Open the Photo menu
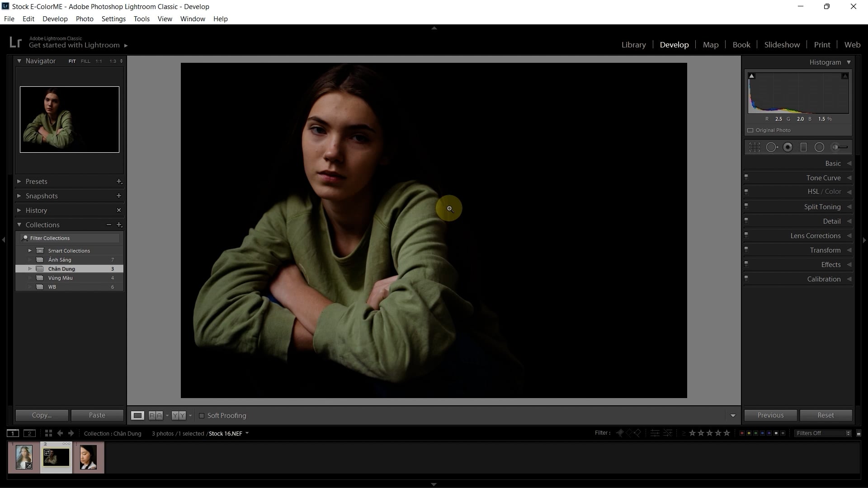The width and height of the screenshot is (868, 488). click(x=85, y=19)
